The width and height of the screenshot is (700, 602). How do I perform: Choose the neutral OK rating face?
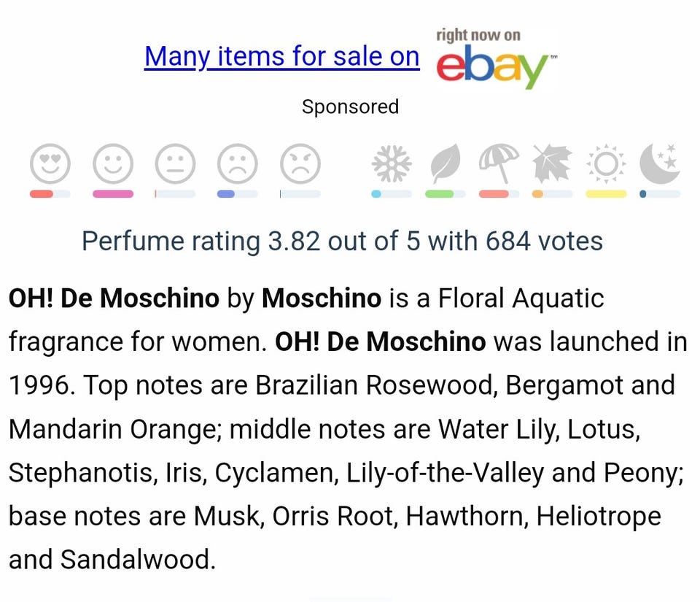(175, 164)
